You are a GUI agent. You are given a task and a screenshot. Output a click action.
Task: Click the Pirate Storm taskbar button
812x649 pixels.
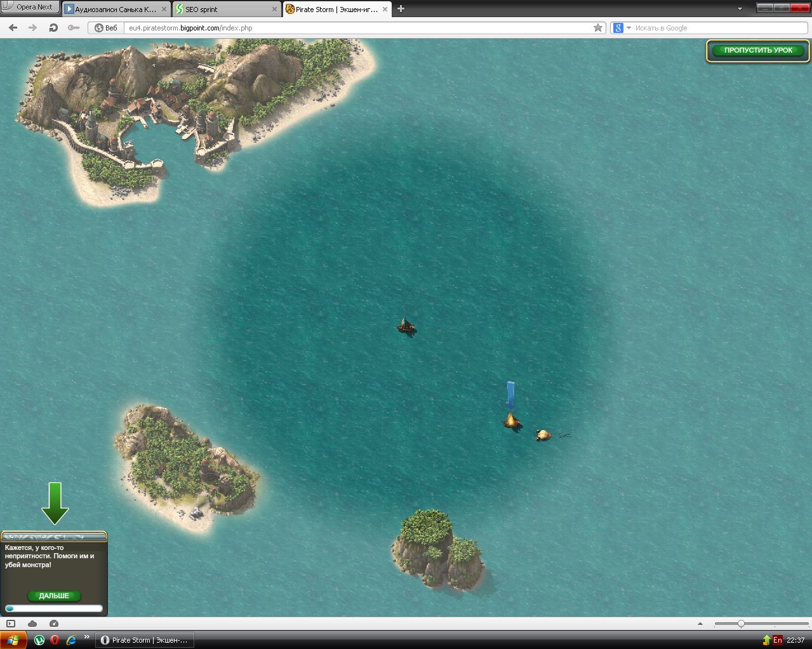click(144, 640)
